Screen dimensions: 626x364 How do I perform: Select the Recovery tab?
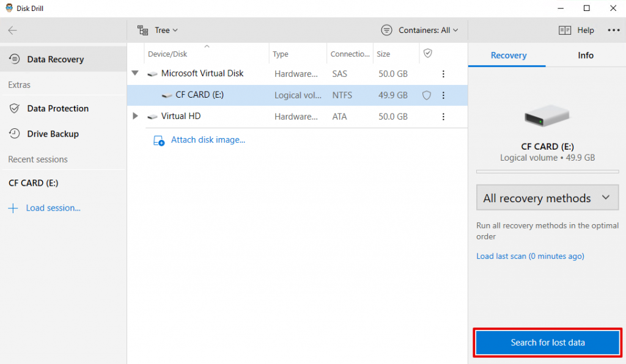(508, 55)
